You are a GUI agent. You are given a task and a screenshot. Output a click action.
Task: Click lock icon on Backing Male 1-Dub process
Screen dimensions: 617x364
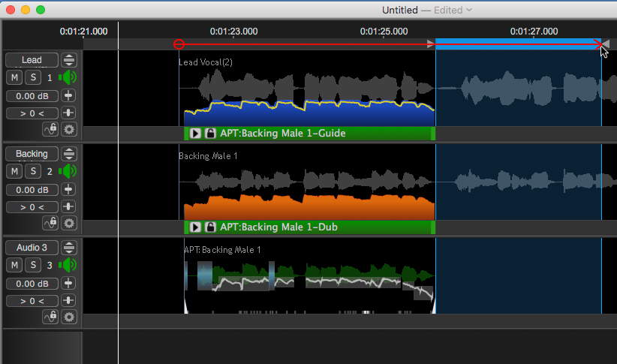point(210,227)
